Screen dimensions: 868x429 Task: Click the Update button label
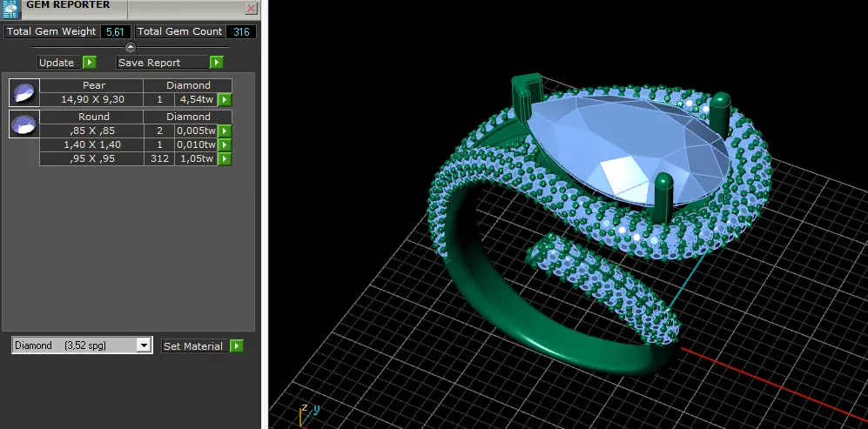click(59, 63)
